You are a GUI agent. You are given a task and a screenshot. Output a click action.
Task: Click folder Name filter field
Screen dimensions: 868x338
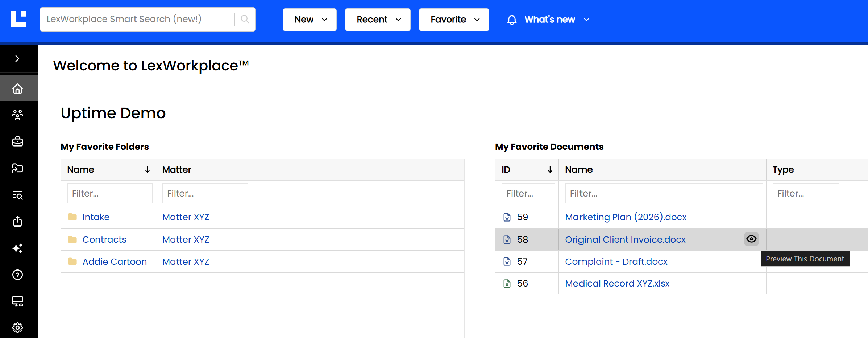pyautogui.click(x=110, y=193)
